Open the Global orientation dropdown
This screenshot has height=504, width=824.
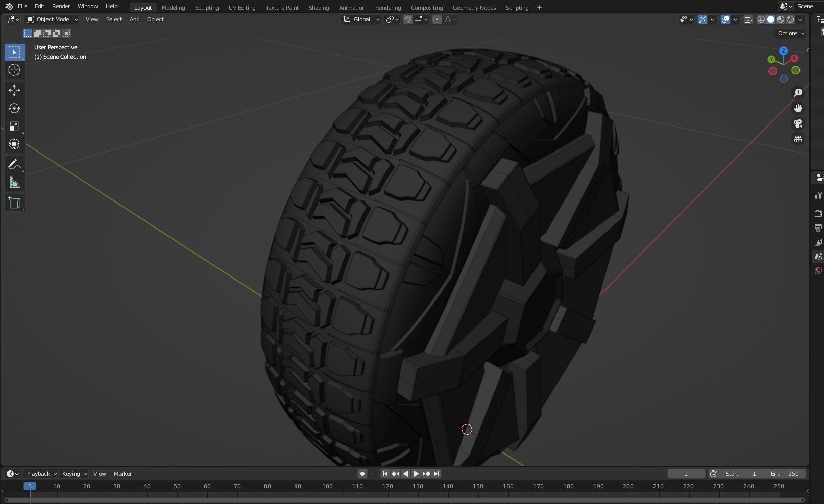click(361, 19)
